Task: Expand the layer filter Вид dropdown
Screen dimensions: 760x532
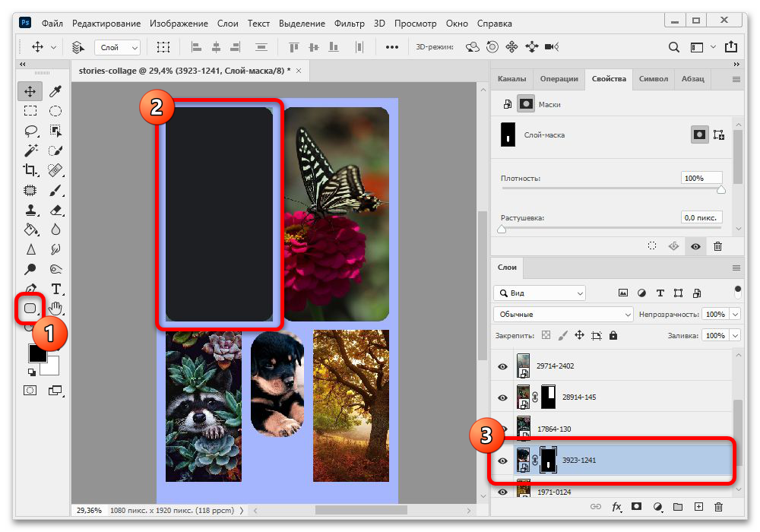Action: pos(540,293)
